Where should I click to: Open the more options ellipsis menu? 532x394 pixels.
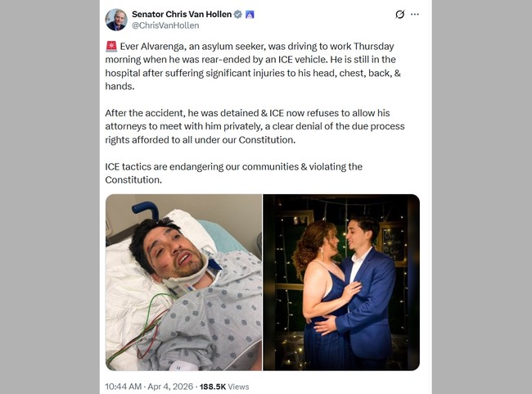pyautogui.click(x=415, y=15)
